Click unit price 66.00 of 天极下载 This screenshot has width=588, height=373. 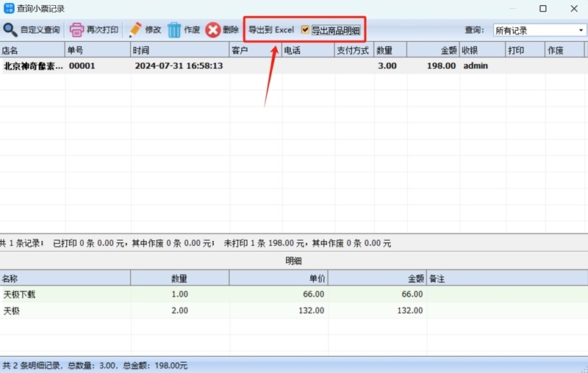point(314,294)
